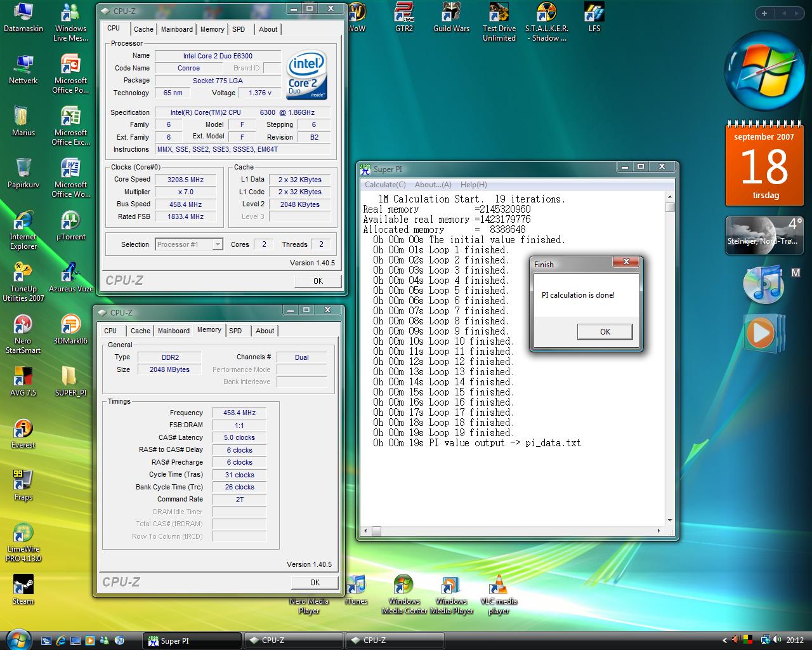Click the sidebar iTunes gadget icon

[x=764, y=284]
